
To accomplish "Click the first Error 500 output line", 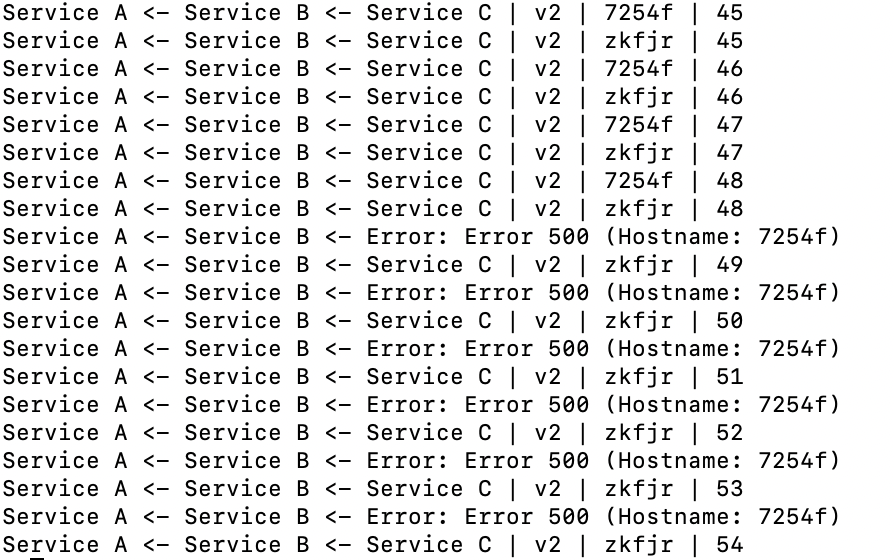I will [421, 237].
